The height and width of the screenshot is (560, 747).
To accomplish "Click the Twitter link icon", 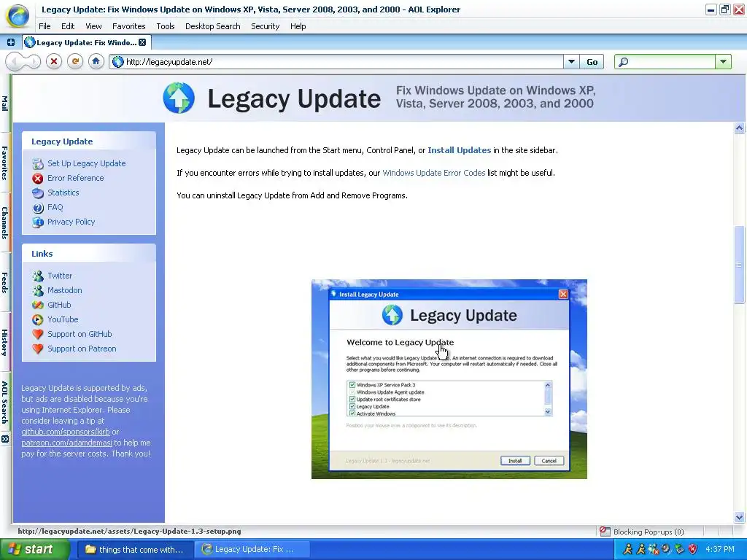I will click(x=38, y=276).
